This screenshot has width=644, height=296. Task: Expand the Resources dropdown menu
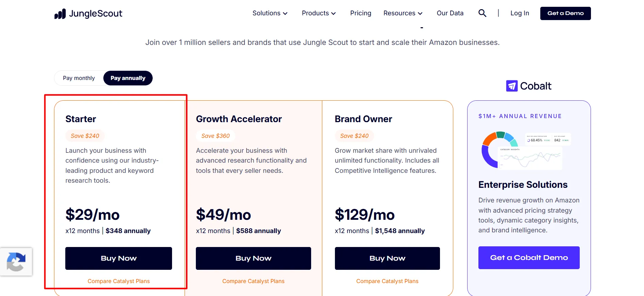point(403,13)
